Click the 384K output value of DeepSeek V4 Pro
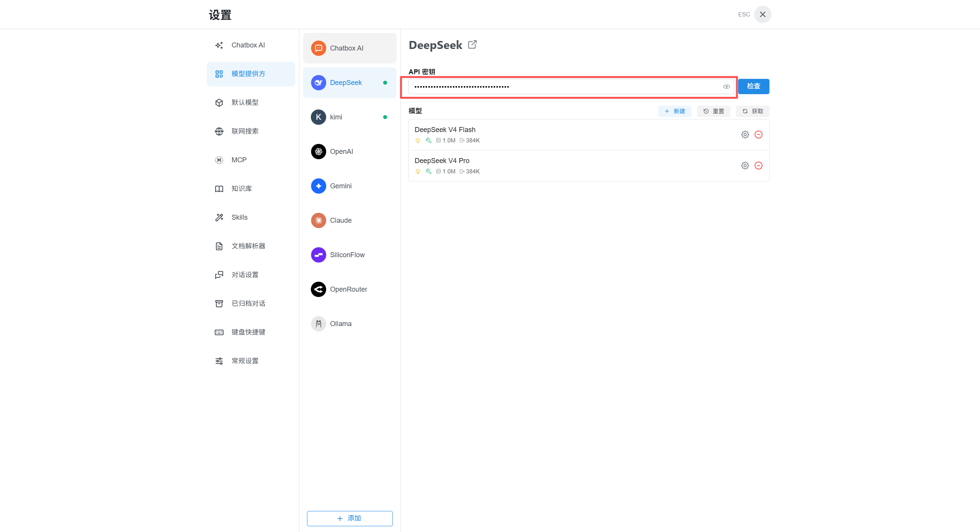Screen dimensions: 980x532 click(x=473, y=171)
